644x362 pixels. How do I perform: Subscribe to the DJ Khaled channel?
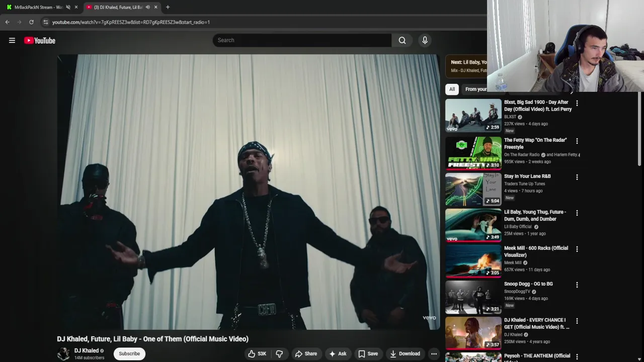(x=129, y=353)
